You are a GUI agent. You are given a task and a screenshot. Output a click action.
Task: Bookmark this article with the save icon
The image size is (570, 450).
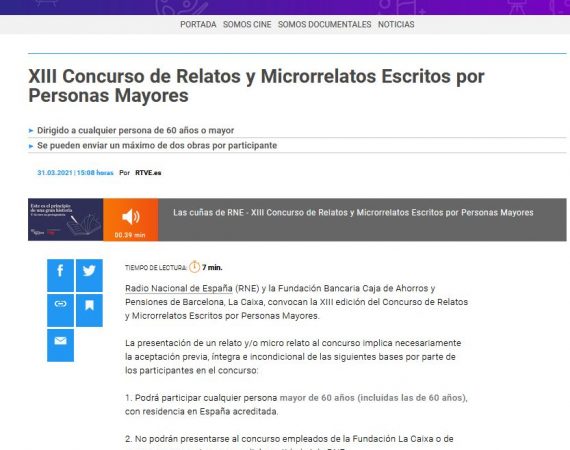pos(89,310)
